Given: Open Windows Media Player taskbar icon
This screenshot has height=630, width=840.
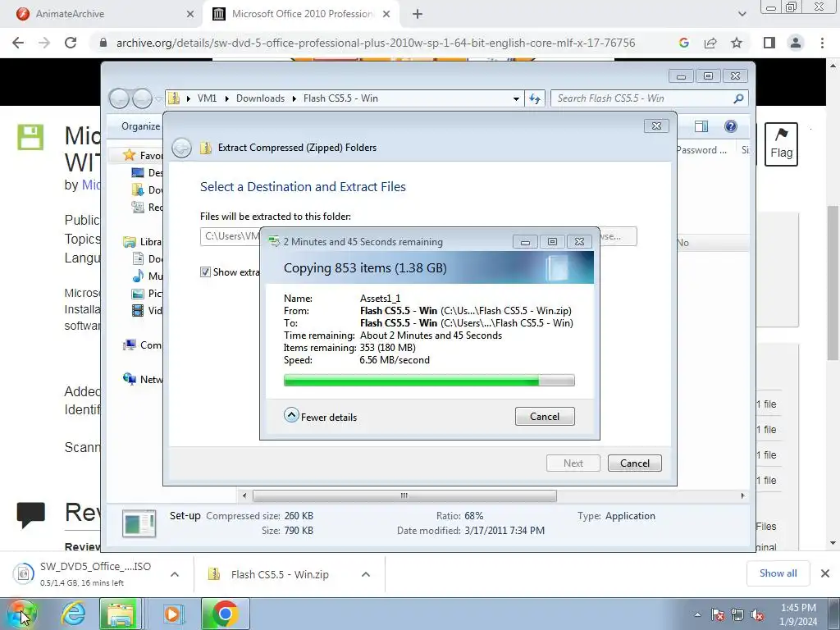Looking at the screenshot, I should pos(172,614).
